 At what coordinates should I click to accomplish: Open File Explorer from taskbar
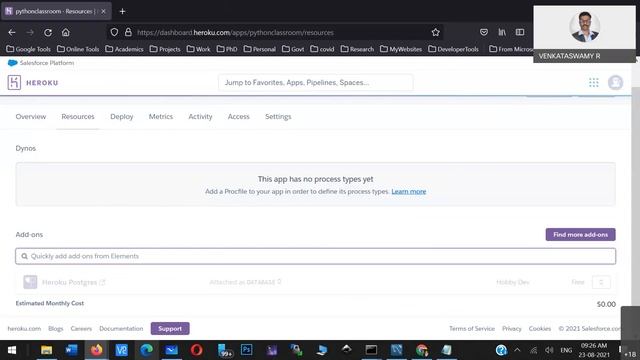tap(47, 350)
